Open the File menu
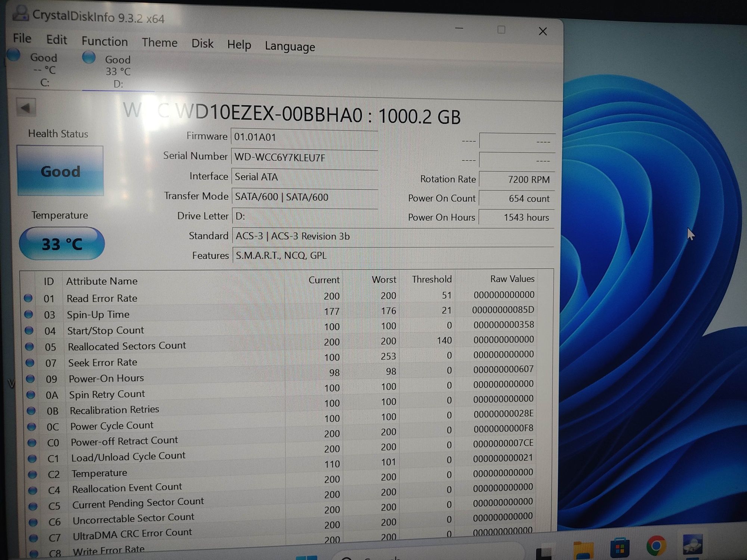This screenshot has width=747, height=560. pyautogui.click(x=22, y=38)
